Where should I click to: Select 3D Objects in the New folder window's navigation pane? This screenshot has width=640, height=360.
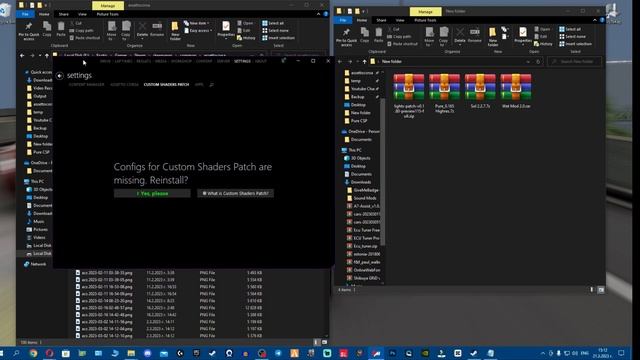point(357,158)
